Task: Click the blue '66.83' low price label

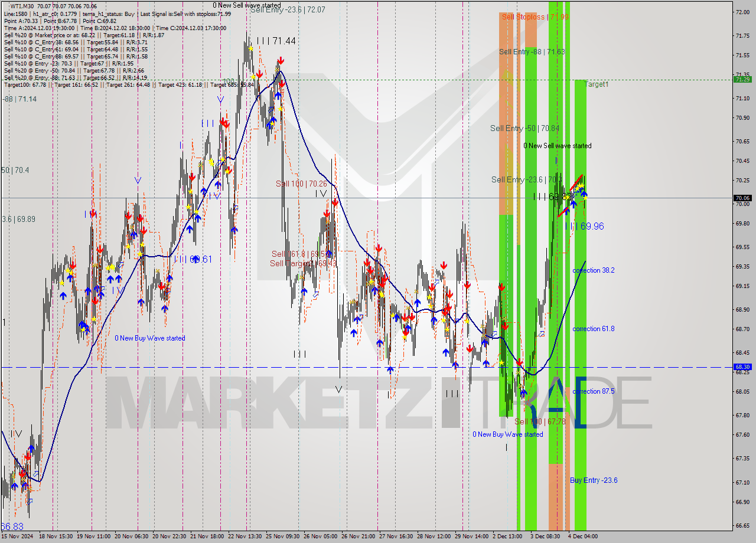Action: click(x=12, y=526)
